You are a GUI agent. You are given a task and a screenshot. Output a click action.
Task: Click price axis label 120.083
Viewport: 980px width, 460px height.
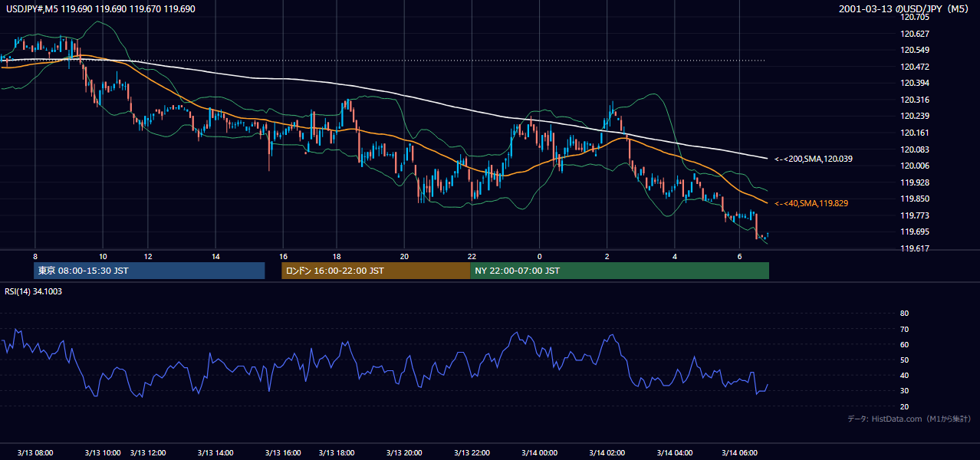[x=915, y=149]
